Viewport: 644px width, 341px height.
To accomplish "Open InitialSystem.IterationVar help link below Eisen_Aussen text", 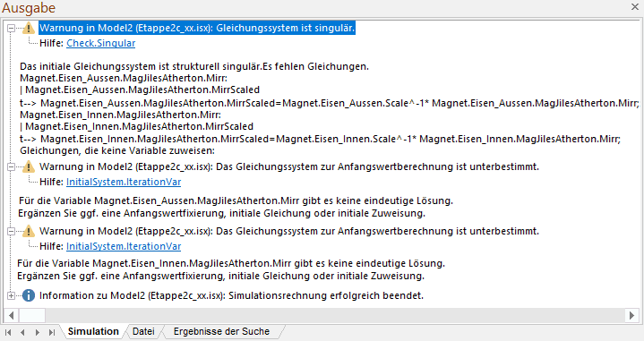I will 124,182.
